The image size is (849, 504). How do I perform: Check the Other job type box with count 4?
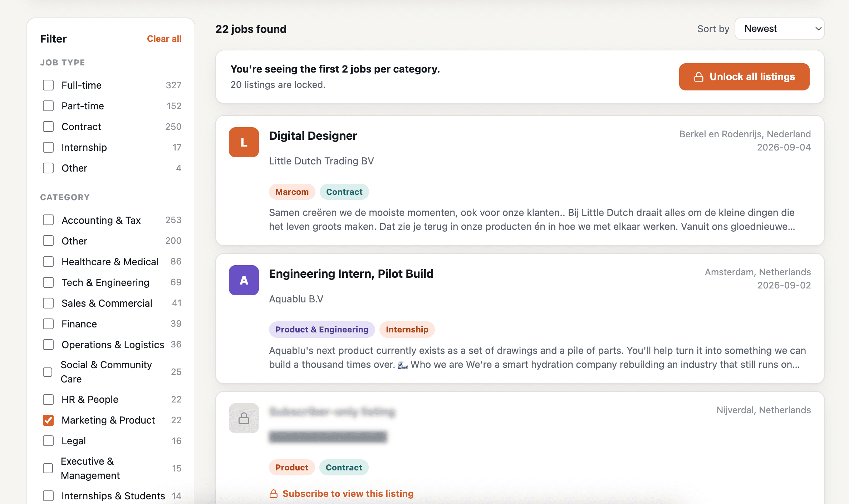tap(48, 168)
